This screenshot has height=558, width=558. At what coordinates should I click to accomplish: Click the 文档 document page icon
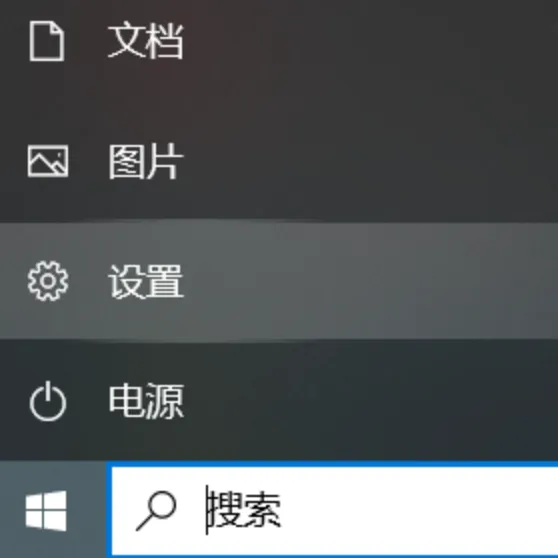tap(47, 41)
